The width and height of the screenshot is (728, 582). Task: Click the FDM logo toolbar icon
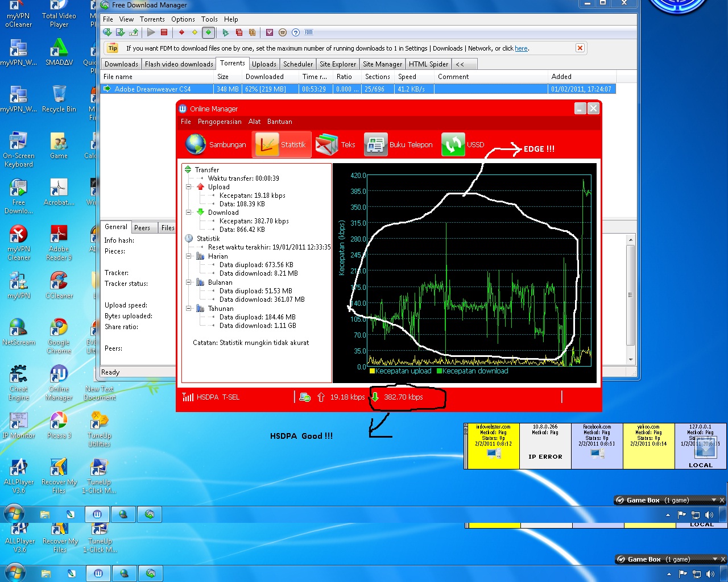tap(309, 32)
